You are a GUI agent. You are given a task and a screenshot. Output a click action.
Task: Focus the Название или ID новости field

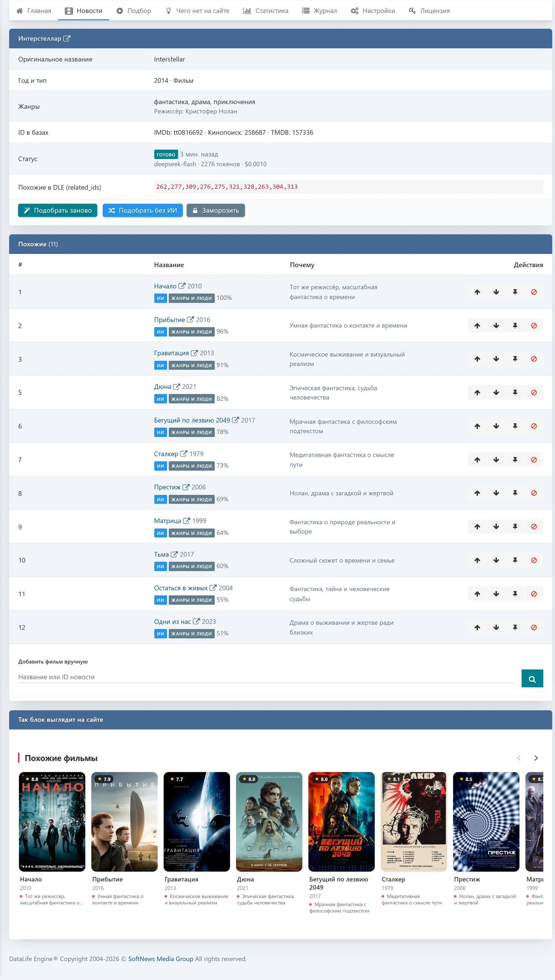pos(266,677)
